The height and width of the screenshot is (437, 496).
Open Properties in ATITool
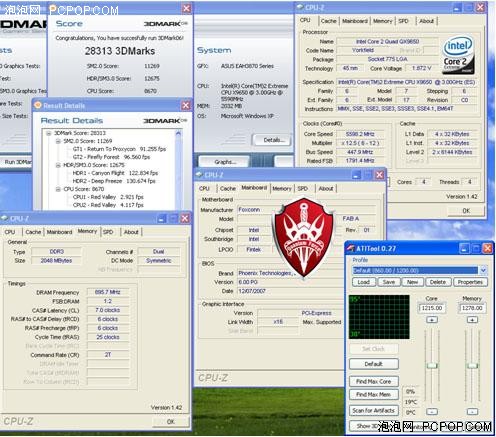[470, 282]
